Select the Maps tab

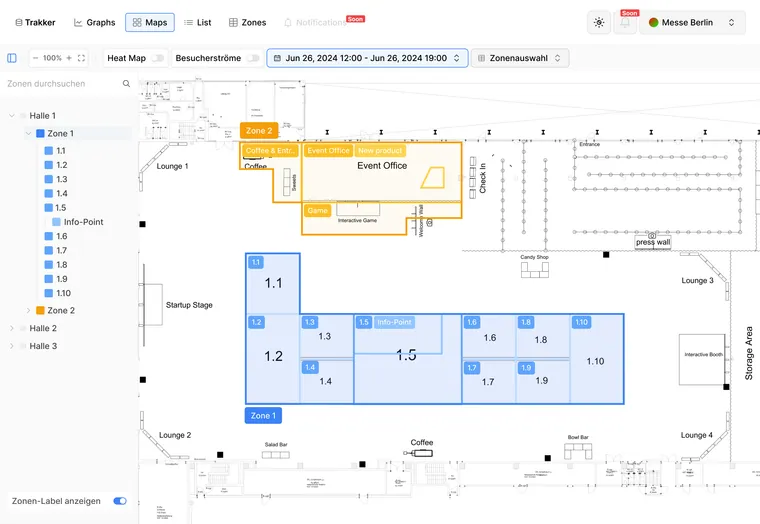coord(150,22)
